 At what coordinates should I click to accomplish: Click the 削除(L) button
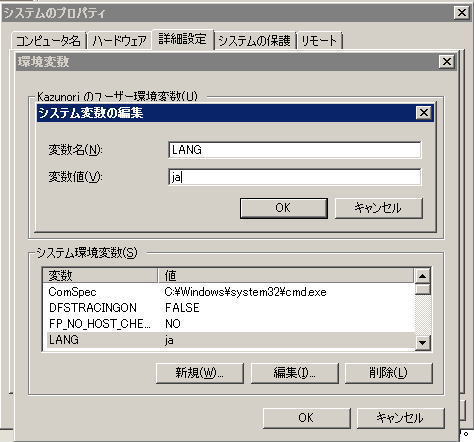(388, 373)
